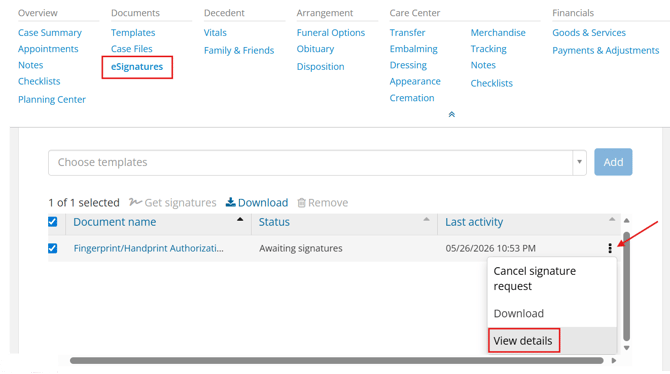Viewport: 670px width, 374px height.
Task: Open the Choose templates dropdown arrow
Action: click(x=579, y=162)
